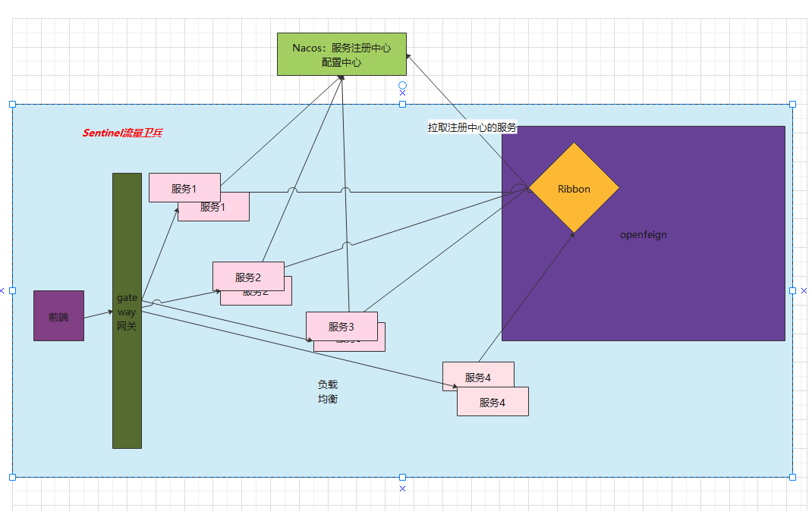Click the 服务3 pink rectangle
This screenshot has height=511, width=812.
pyautogui.click(x=341, y=326)
